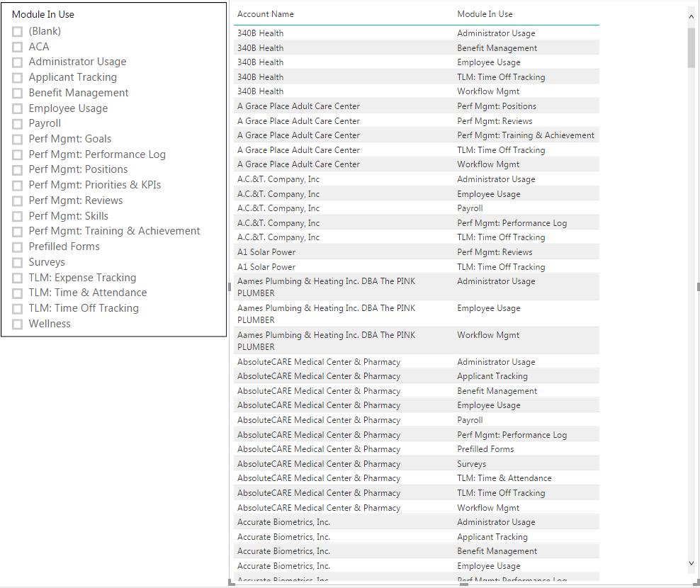Image resolution: width=700 pixels, height=588 pixels.
Task: Check the TLM: Time & Attendance slicer checkbox
Action: pyautogui.click(x=18, y=293)
